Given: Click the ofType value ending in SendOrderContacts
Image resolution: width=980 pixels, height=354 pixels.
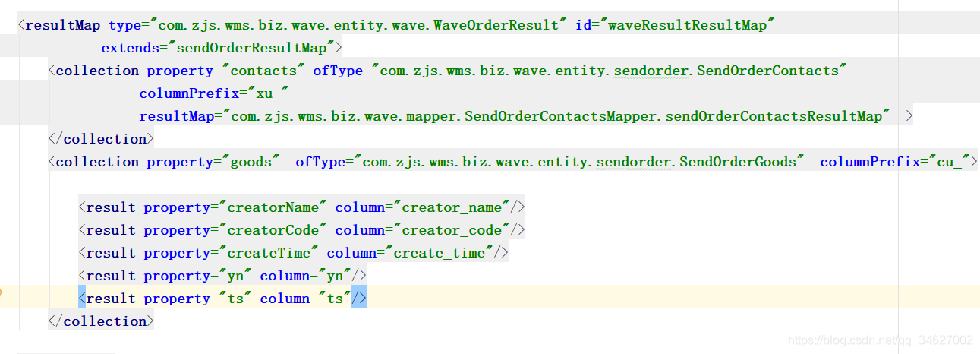Looking at the screenshot, I should [609, 71].
